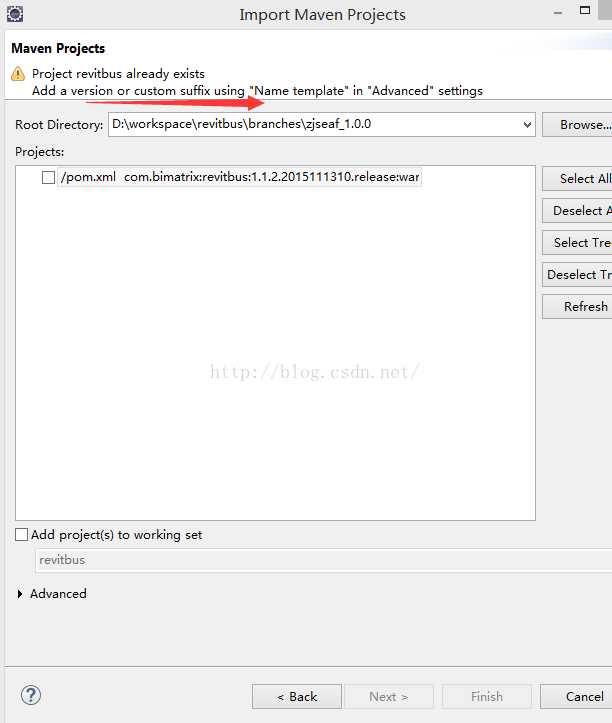612x723 pixels.
Task: Click the Deselect Tree button
Action: [578, 275]
